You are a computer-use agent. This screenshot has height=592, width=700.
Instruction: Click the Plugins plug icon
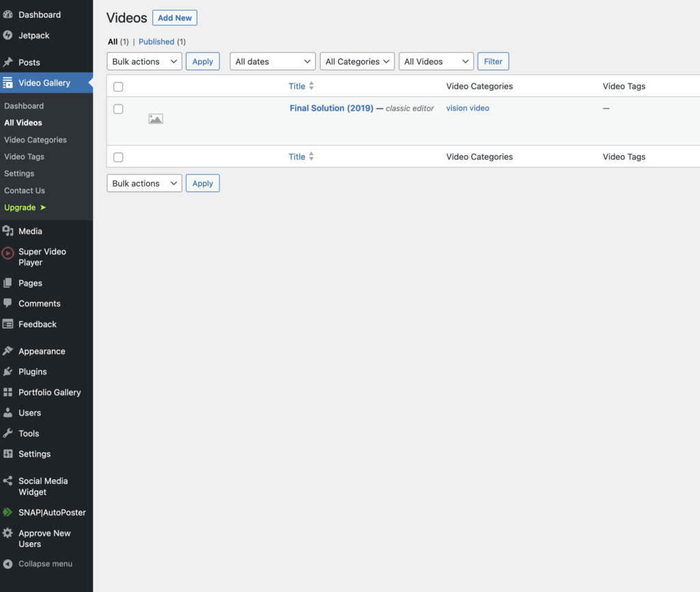8,372
